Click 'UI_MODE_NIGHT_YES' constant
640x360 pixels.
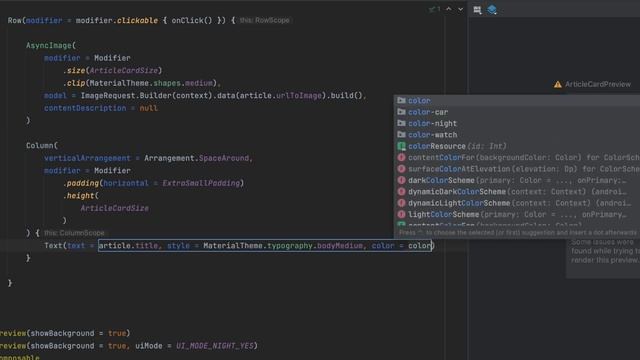click(215, 346)
